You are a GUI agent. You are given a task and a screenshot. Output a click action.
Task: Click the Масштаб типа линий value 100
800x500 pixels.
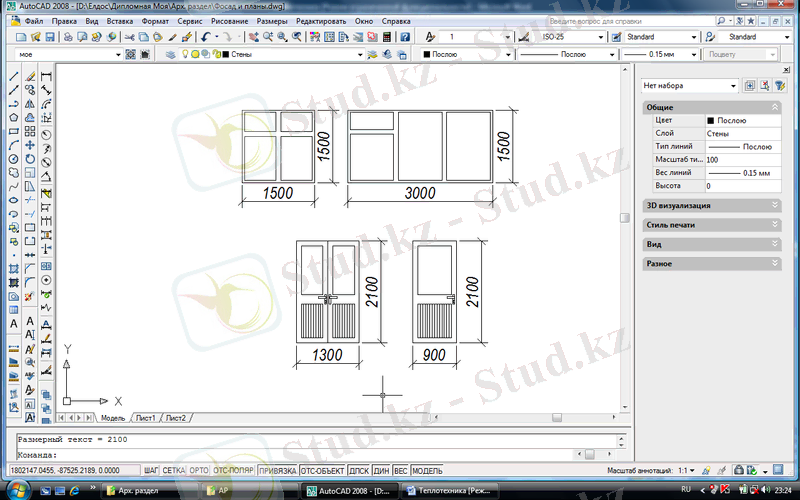click(743, 160)
